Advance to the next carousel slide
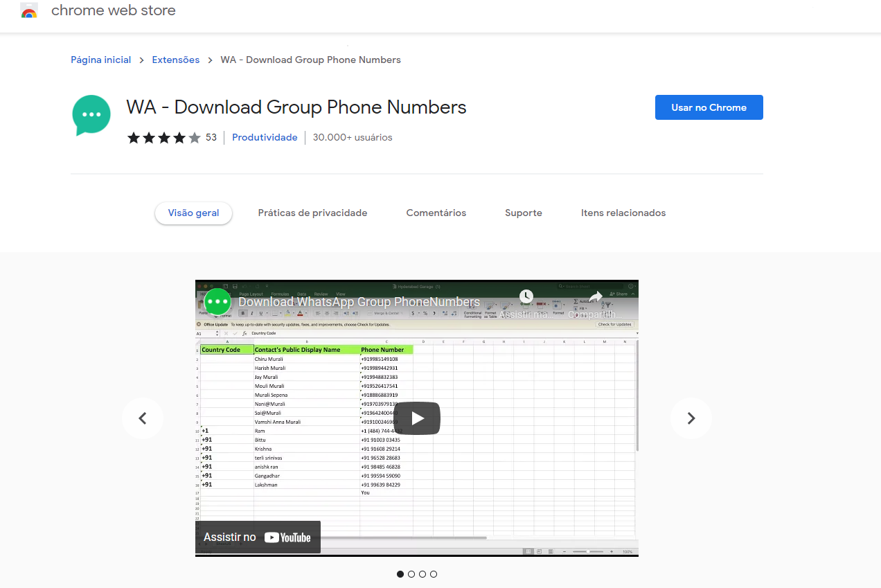The width and height of the screenshot is (881, 588). pyautogui.click(x=691, y=418)
